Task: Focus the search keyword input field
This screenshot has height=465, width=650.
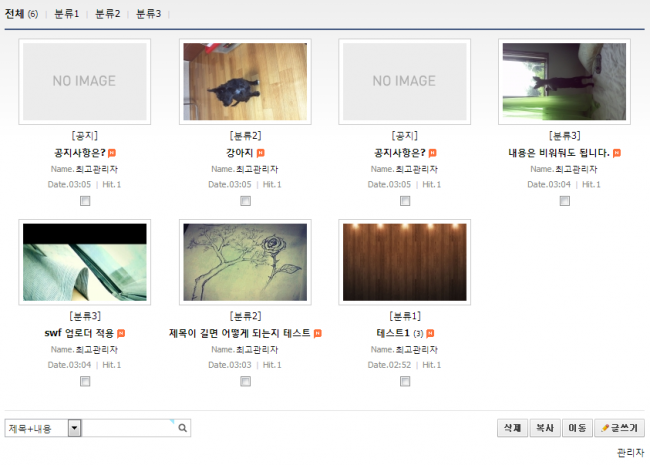Action: point(129,428)
